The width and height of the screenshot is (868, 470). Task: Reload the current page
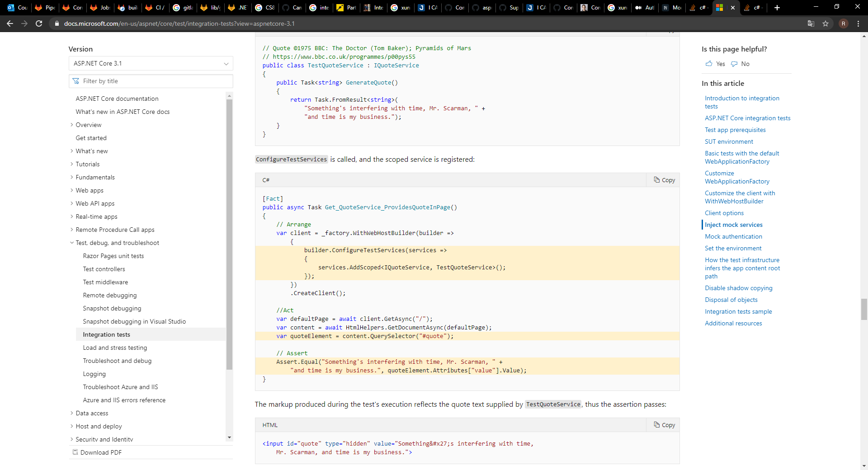point(39,23)
